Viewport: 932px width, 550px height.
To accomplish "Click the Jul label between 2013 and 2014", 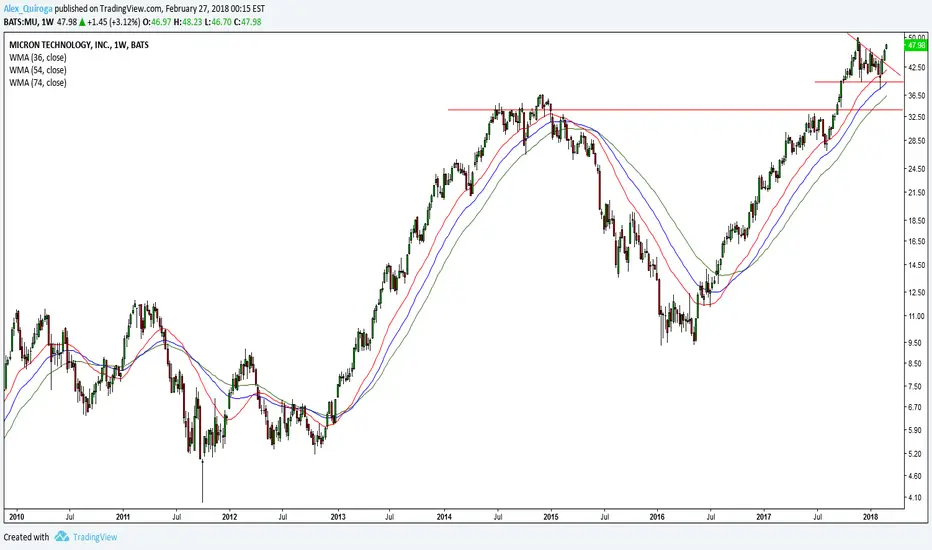I will [x=389, y=517].
